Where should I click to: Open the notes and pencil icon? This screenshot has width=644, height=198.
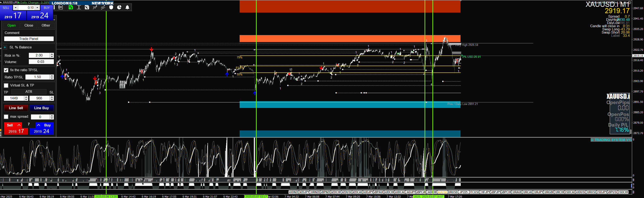point(87,7)
